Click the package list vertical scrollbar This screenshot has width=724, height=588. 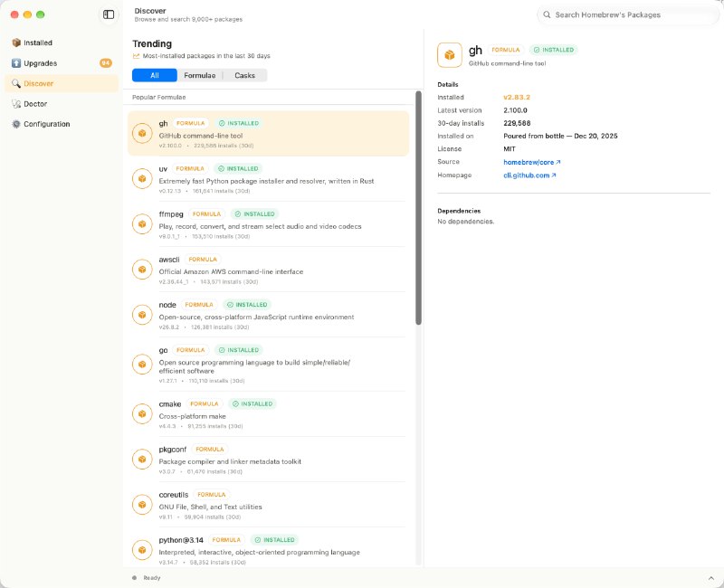click(418, 208)
